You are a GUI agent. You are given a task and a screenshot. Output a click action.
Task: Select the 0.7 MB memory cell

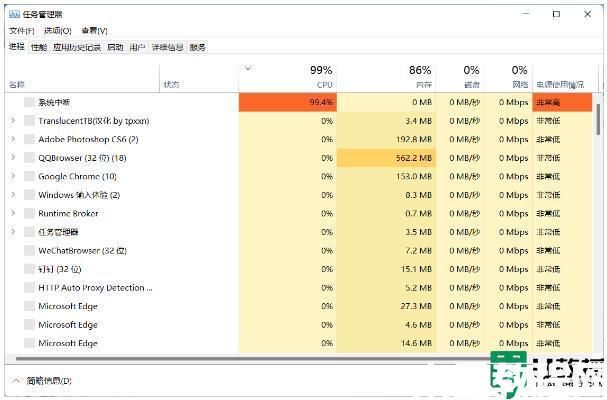(386, 213)
